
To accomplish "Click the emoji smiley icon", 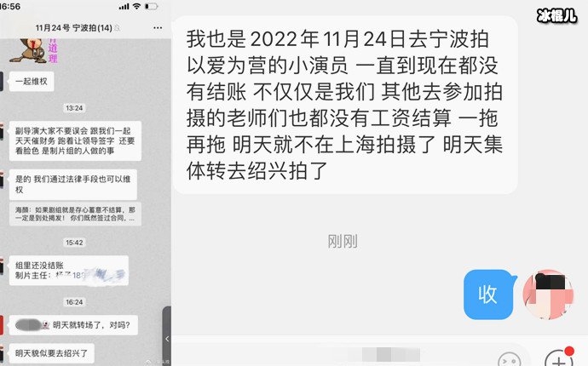I will coord(509,359).
